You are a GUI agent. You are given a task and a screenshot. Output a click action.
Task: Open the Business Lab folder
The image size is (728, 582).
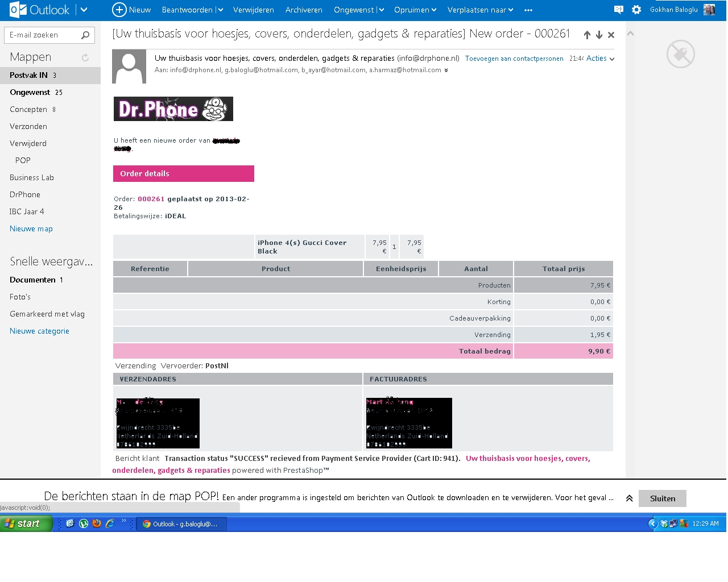pyautogui.click(x=50, y=177)
